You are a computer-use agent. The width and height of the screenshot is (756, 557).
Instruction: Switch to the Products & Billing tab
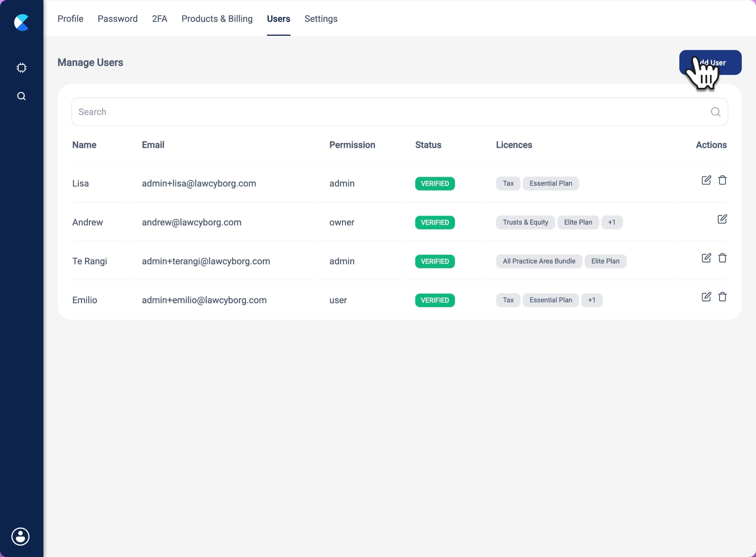[x=217, y=19]
